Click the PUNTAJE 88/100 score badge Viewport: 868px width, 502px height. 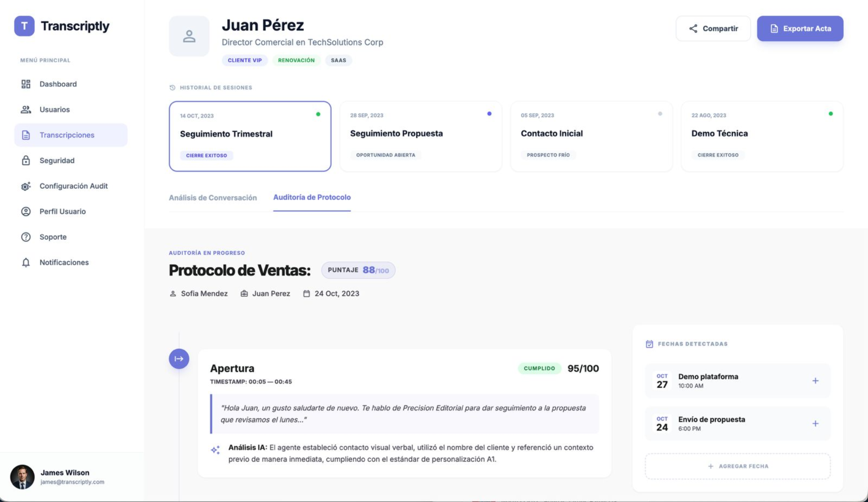click(358, 270)
